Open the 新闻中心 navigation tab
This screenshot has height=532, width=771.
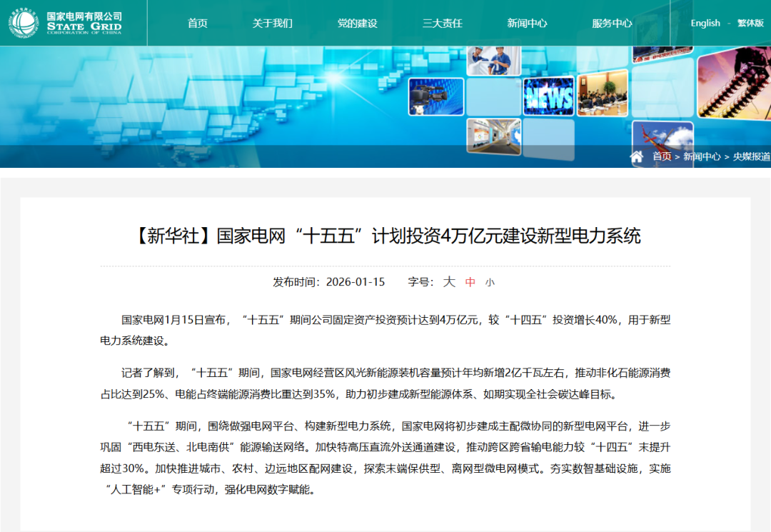click(x=527, y=23)
